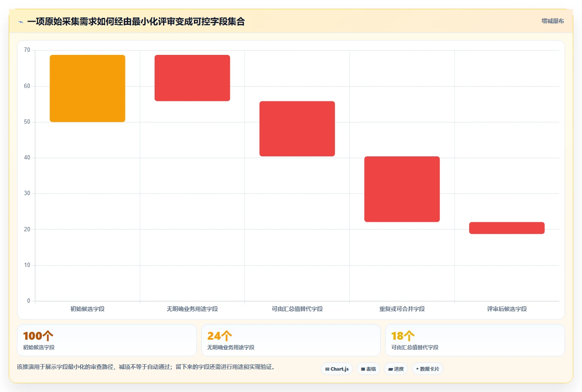This screenshot has width=582, height=392.
Task: Select the 表格 tag pill
Action: pyautogui.click(x=368, y=369)
